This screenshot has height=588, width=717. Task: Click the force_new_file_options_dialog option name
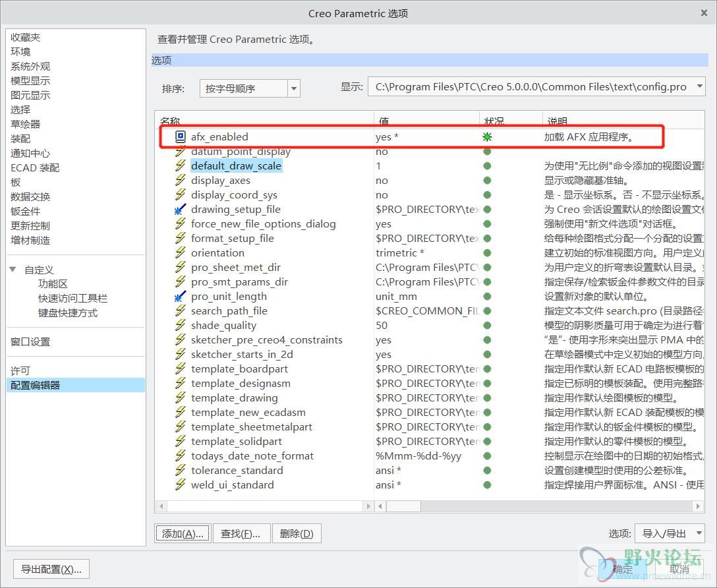click(264, 224)
